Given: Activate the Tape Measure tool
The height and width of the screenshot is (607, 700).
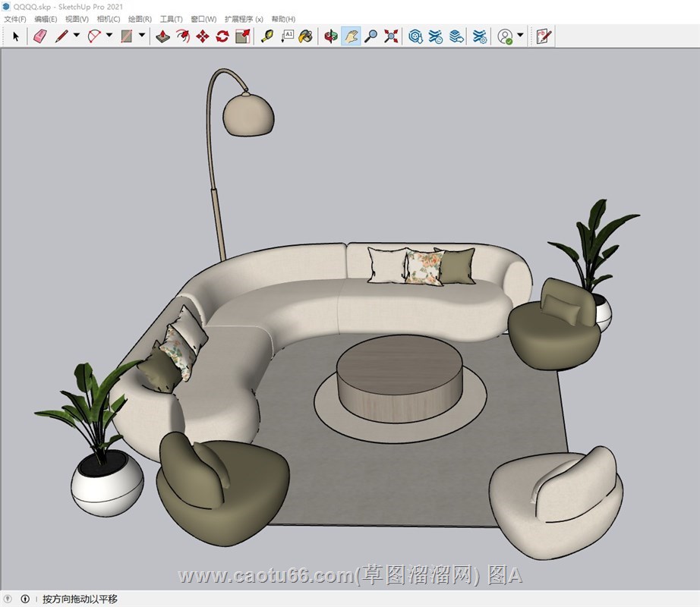Looking at the screenshot, I should tap(266, 36).
